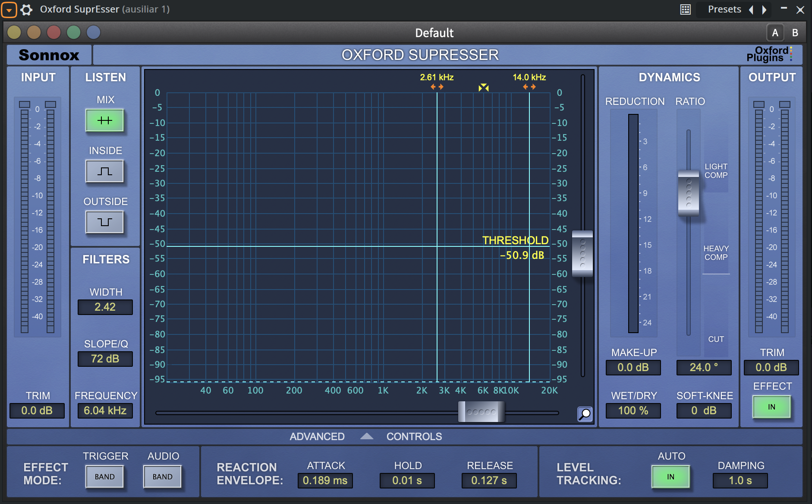Screen dimensions: 812x504
Task: Open the preset grid browser icon
Action: point(686,9)
